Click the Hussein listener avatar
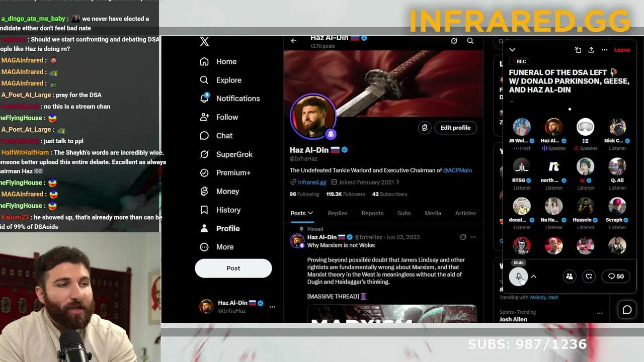The width and height of the screenshot is (644, 362). point(585,206)
